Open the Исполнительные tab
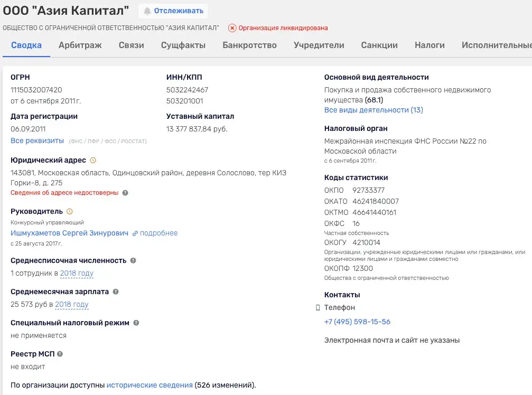Screen dimensions: 532x395 [497, 45]
